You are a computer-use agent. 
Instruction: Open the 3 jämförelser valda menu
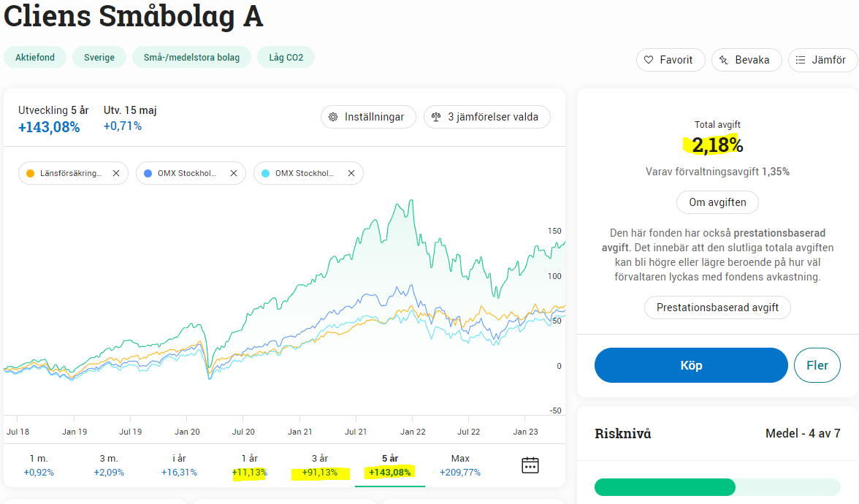click(486, 117)
